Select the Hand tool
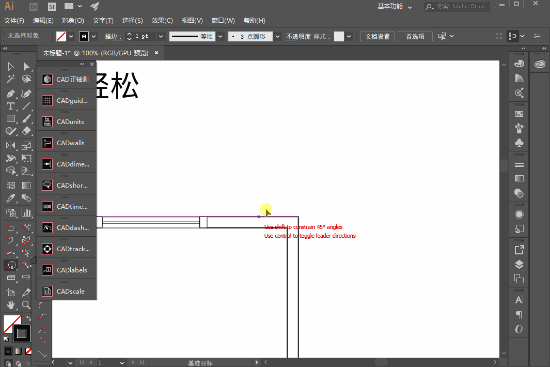The image size is (550, 367). [x=11, y=305]
